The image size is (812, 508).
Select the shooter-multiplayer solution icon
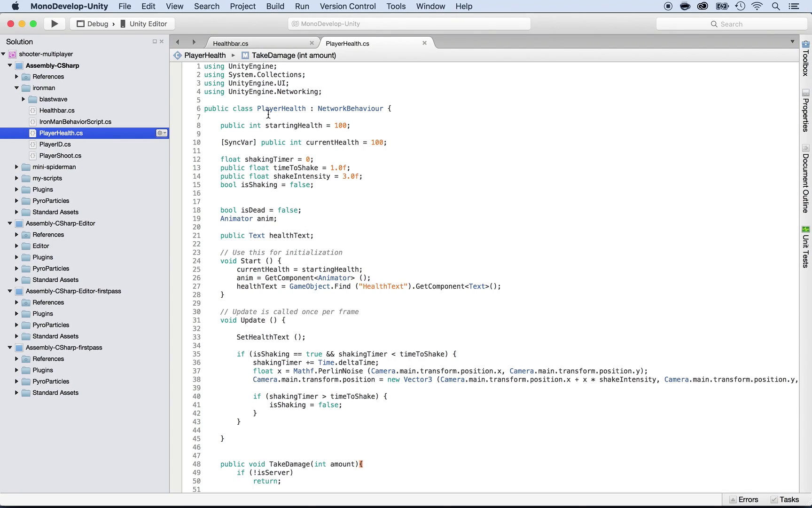point(12,54)
